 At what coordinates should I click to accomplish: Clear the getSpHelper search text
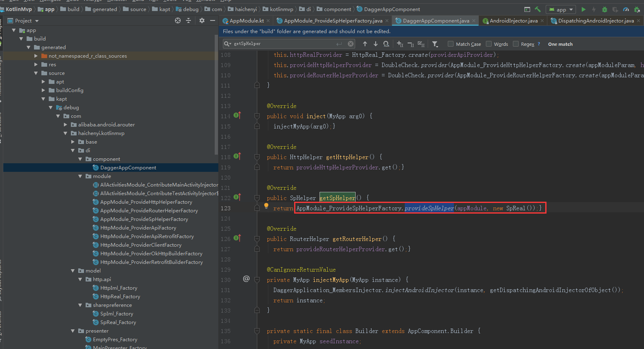(x=351, y=44)
